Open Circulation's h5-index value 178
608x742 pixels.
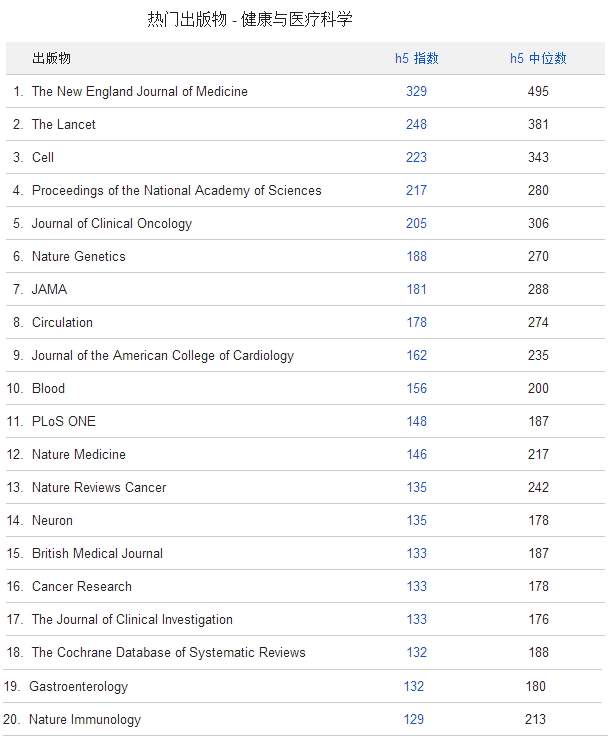[416, 322]
